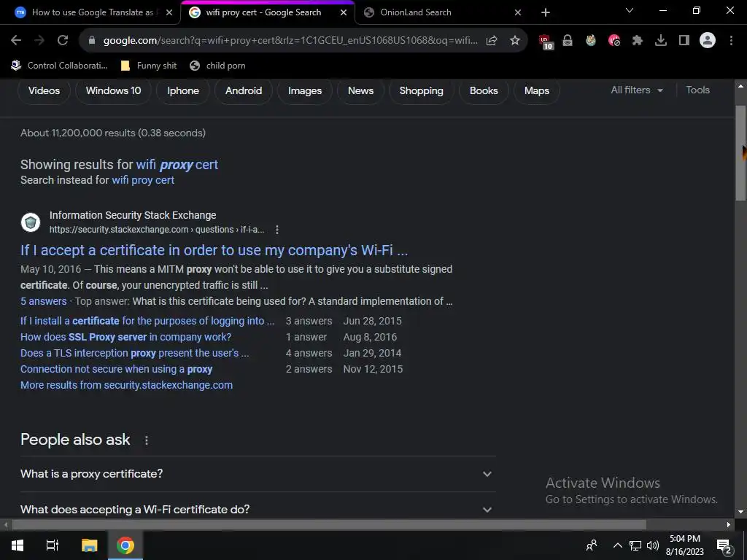Go back to the previous page
Screen dimensions: 747x560
click(16, 41)
